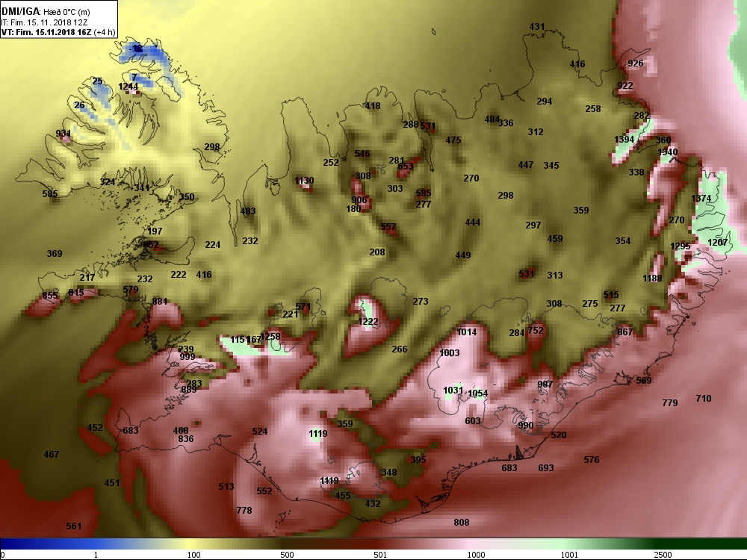Click the map value 561 in the southwest corner
The width and height of the screenshot is (747, 560).
74,526
